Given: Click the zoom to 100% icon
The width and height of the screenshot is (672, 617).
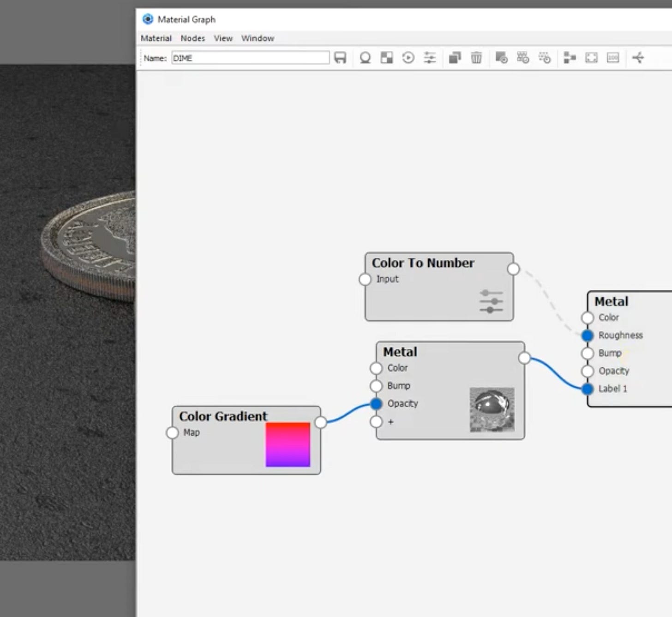Looking at the screenshot, I should point(612,58).
